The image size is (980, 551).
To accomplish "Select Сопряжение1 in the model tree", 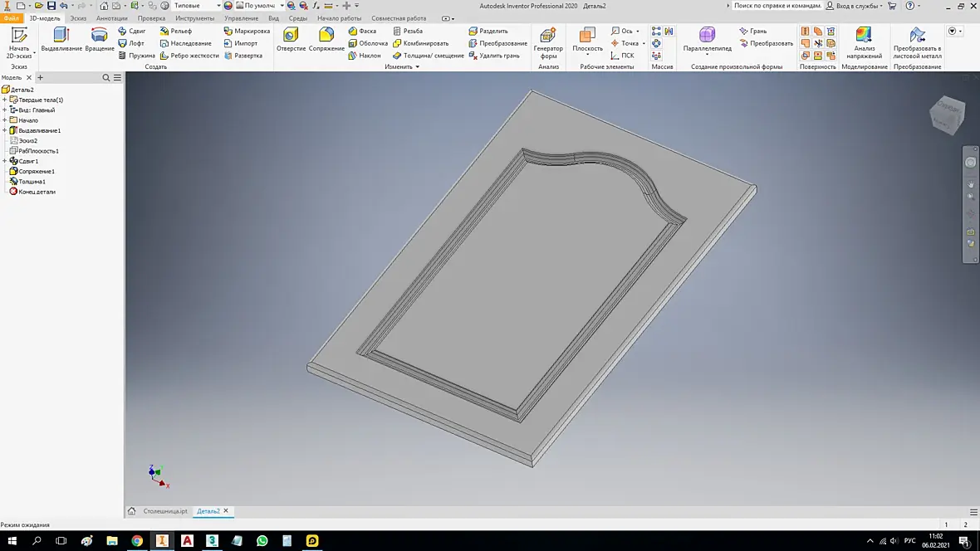I will click(37, 171).
